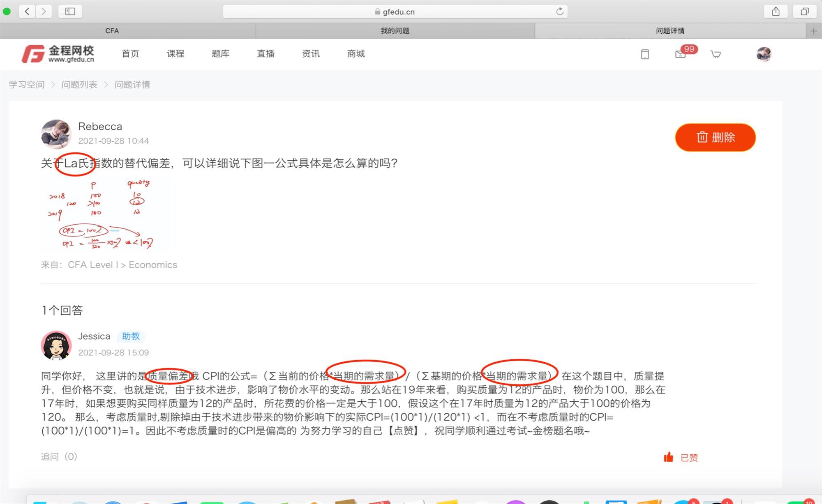Switch to the 我的问题 tab

click(x=395, y=31)
